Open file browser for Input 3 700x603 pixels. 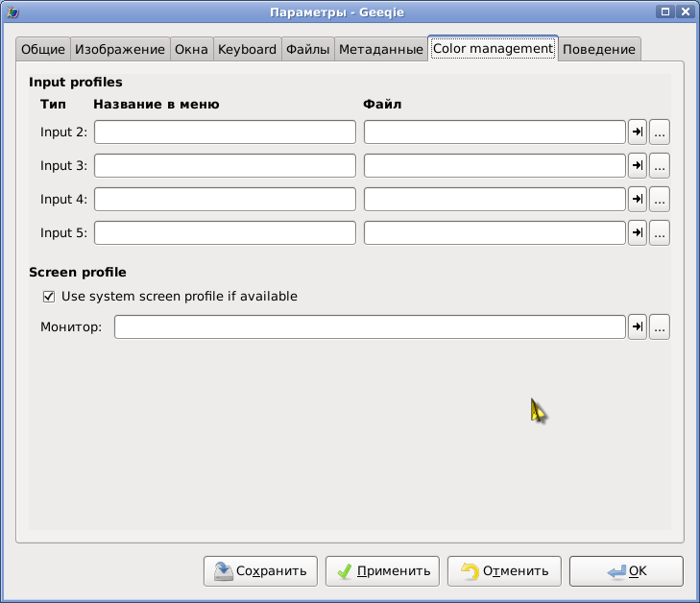[660, 165]
